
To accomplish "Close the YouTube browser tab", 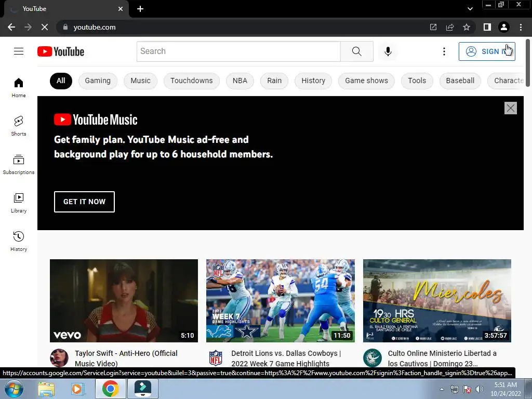I will (121, 9).
